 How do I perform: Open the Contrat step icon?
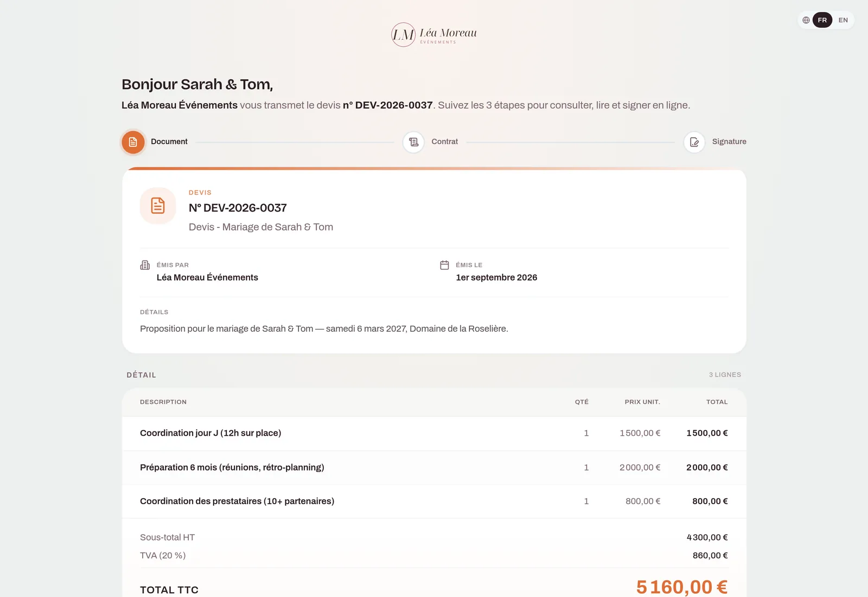[x=413, y=142]
